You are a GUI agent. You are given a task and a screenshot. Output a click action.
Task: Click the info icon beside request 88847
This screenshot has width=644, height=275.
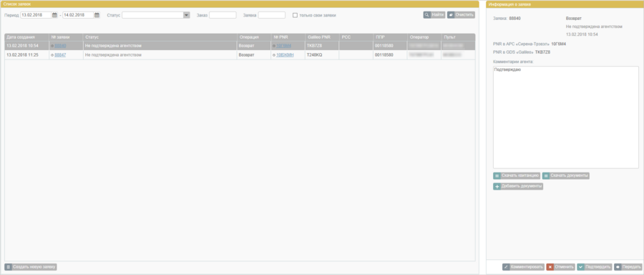coord(52,55)
